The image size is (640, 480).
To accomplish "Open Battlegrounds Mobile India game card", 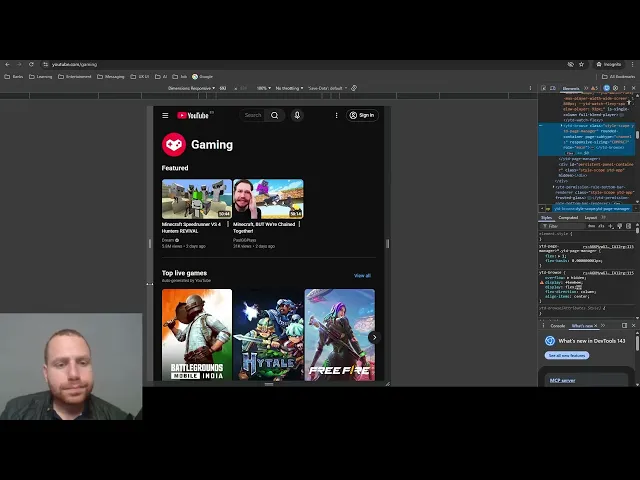I will pyautogui.click(x=197, y=335).
